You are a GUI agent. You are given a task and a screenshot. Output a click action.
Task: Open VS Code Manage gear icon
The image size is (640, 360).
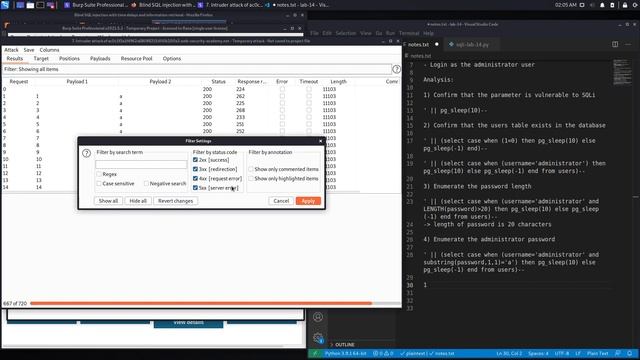coord(318,338)
